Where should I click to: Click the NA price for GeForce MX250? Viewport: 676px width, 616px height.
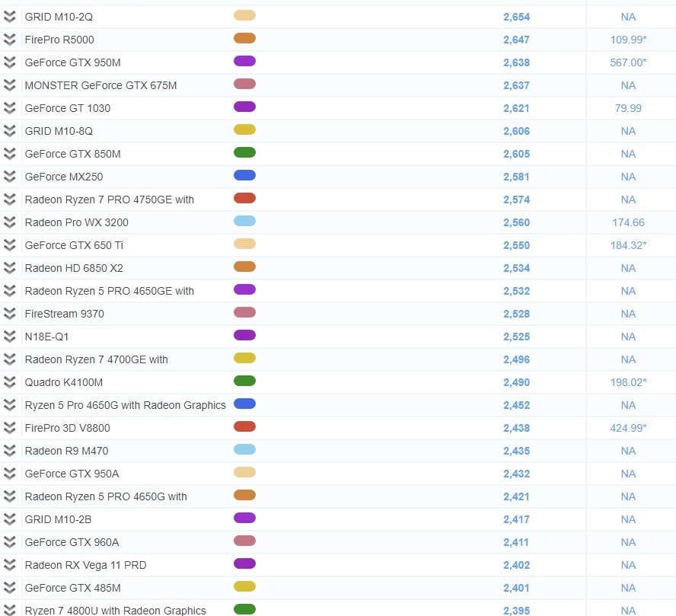(628, 177)
